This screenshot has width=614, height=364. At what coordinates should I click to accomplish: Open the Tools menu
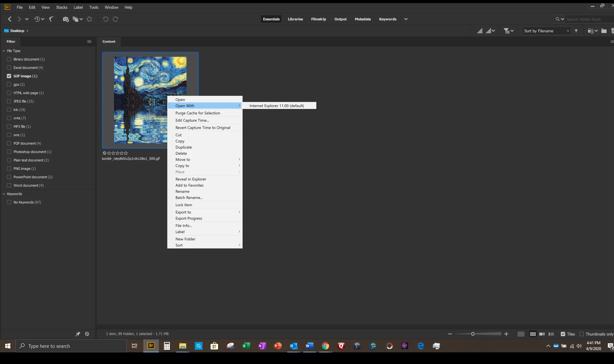94,7
